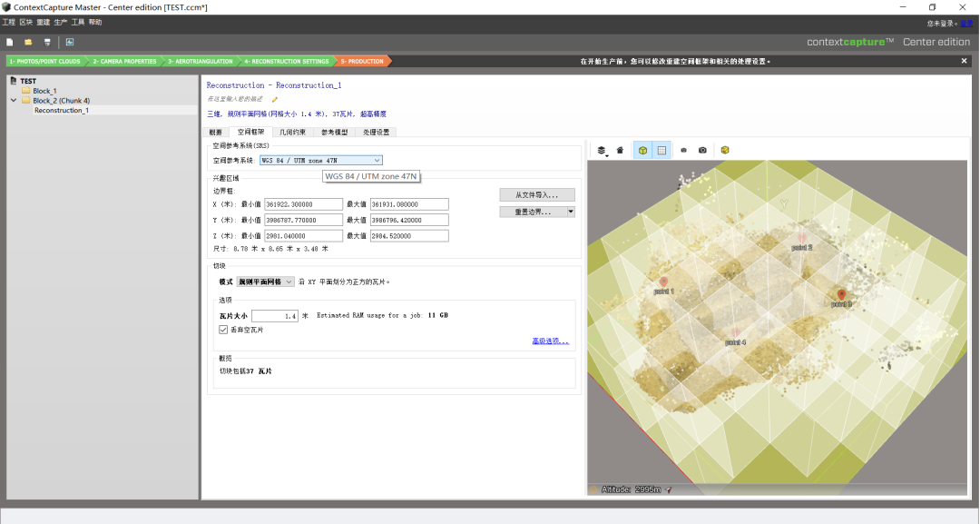980x524 pixels.
Task: Select the point 4 marker
Action: 736,332
